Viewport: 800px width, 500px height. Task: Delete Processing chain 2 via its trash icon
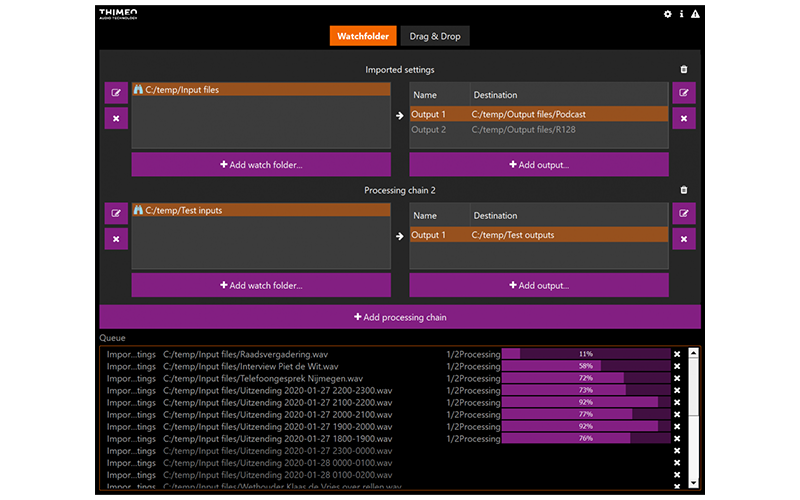point(684,190)
